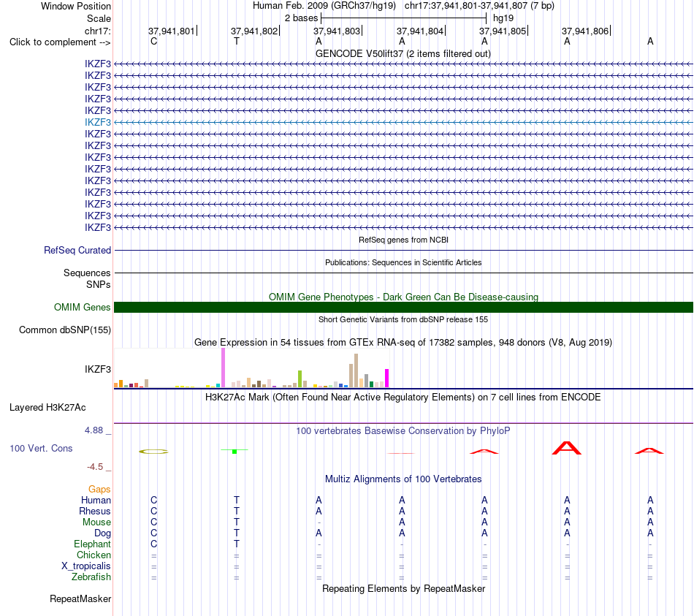Open '100 vertebrates Basewise Conservation by PhyloP' title
The height and width of the screenshot is (616, 694).
(403, 431)
